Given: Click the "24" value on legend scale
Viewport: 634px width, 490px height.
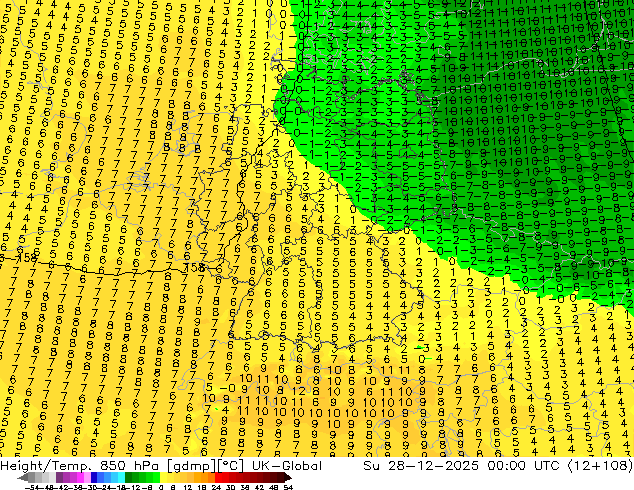Looking at the screenshot, I should coord(216,487).
